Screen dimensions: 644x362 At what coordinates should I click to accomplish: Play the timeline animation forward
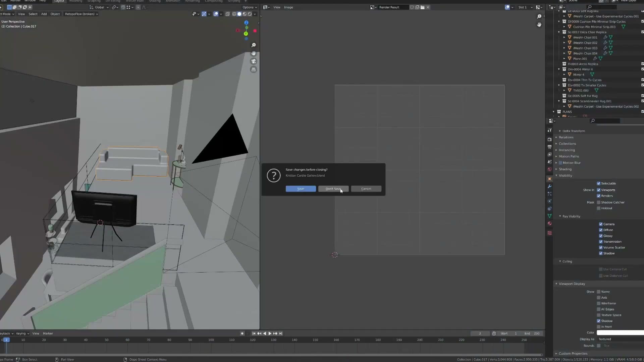point(270,334)
